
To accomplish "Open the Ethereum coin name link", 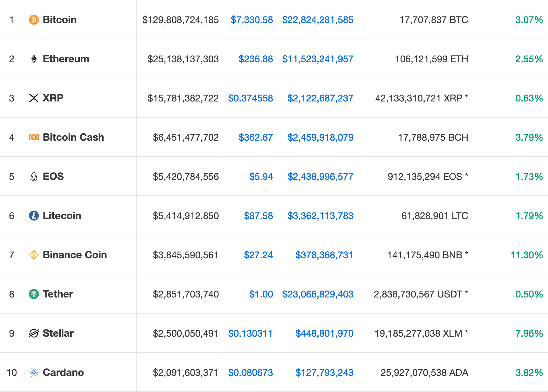I will (66, 59).
